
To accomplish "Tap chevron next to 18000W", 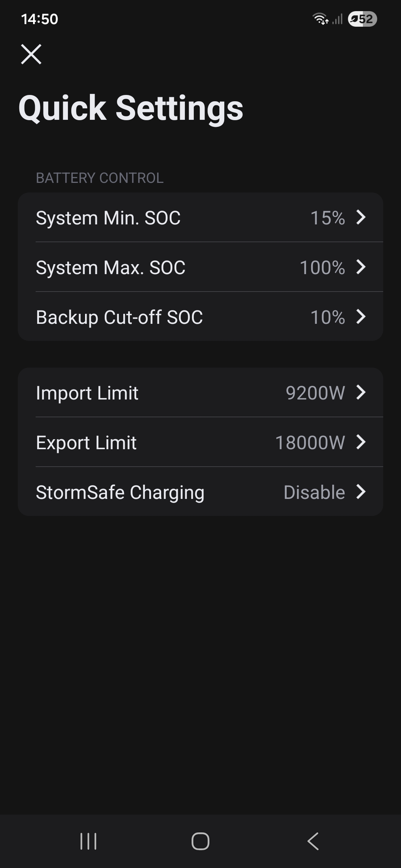I will [x=361, y=442].
